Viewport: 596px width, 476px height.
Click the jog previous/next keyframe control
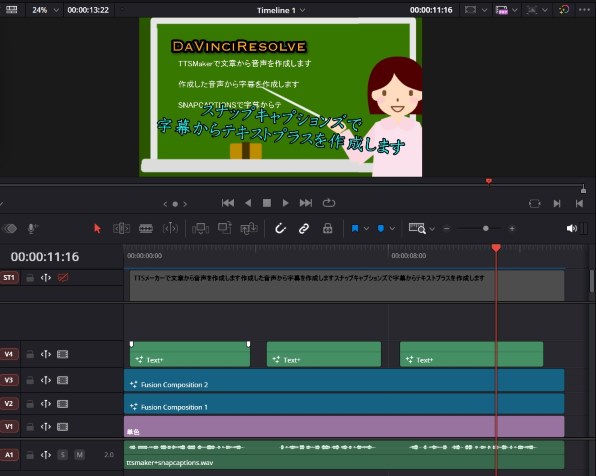point(175,204)
